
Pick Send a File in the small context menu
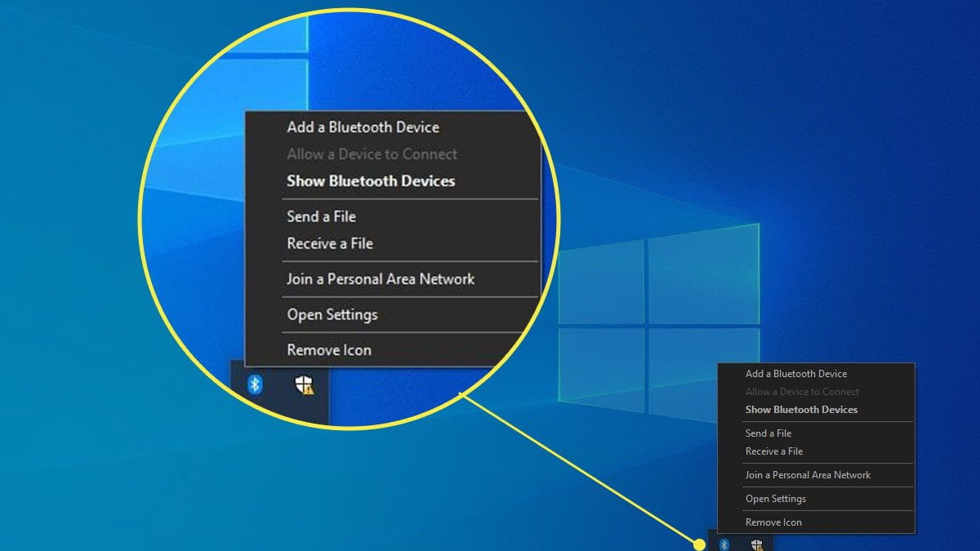tap(768, 433)
